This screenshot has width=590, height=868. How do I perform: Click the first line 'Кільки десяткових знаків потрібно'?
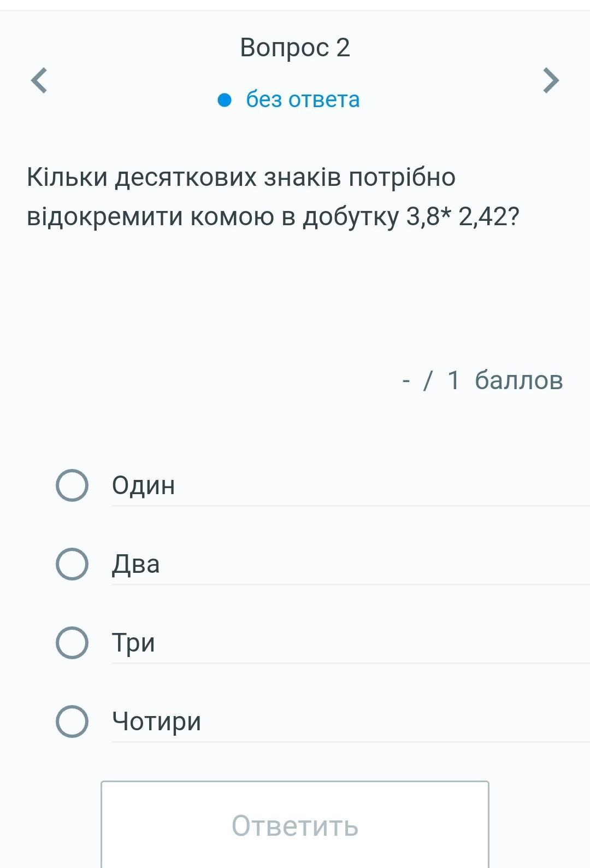tap(241, 177)
